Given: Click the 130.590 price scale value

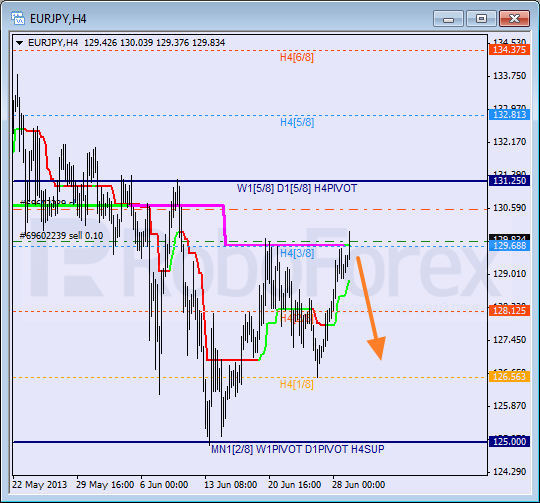Looking at the screenshot, I should [509, 208].
